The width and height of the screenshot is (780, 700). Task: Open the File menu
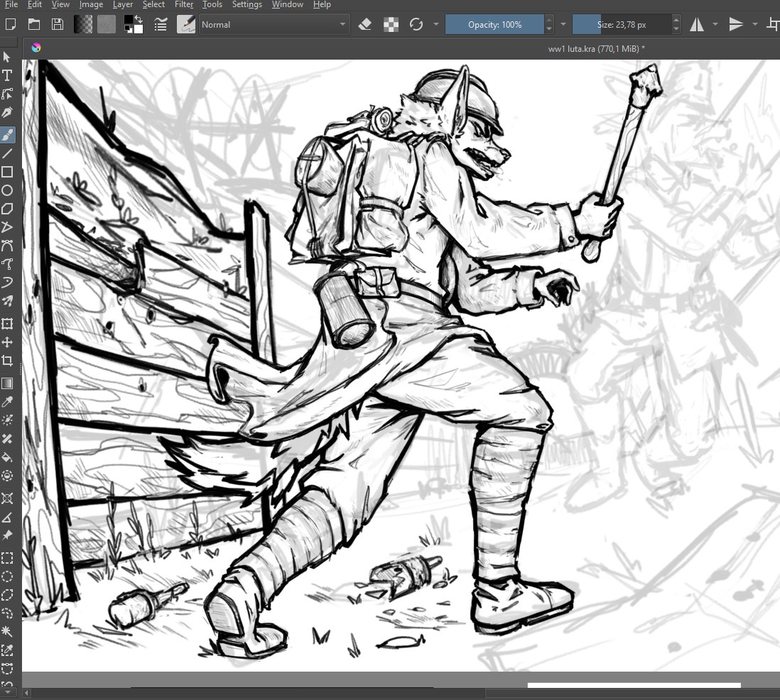click(x=11, y=4)
